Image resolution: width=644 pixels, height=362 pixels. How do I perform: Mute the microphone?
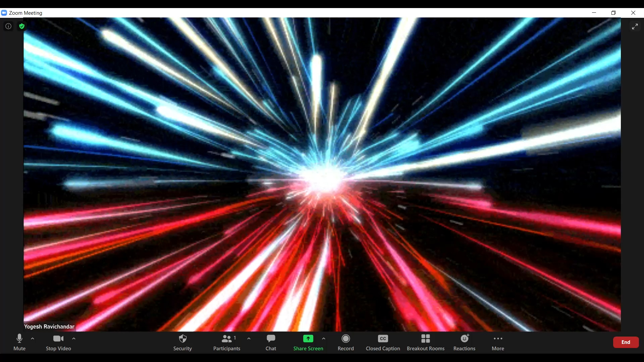tap(19, 342)
